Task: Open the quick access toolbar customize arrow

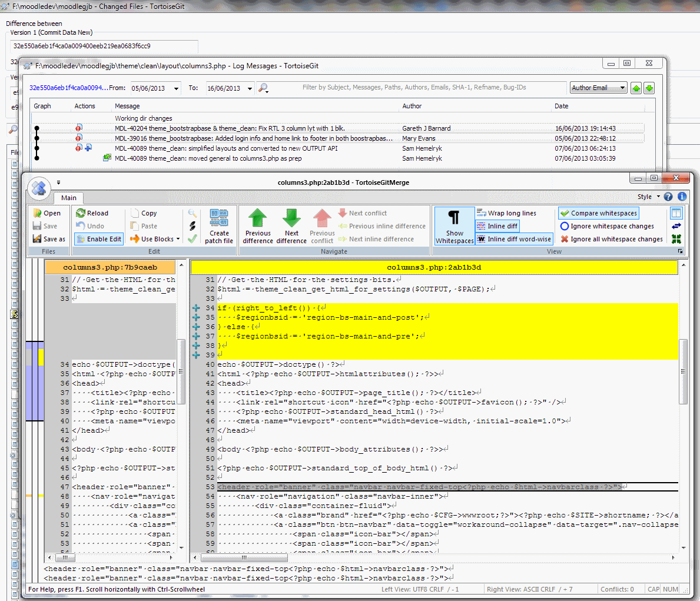Action: pyautogui.click(x=58, y=182)
